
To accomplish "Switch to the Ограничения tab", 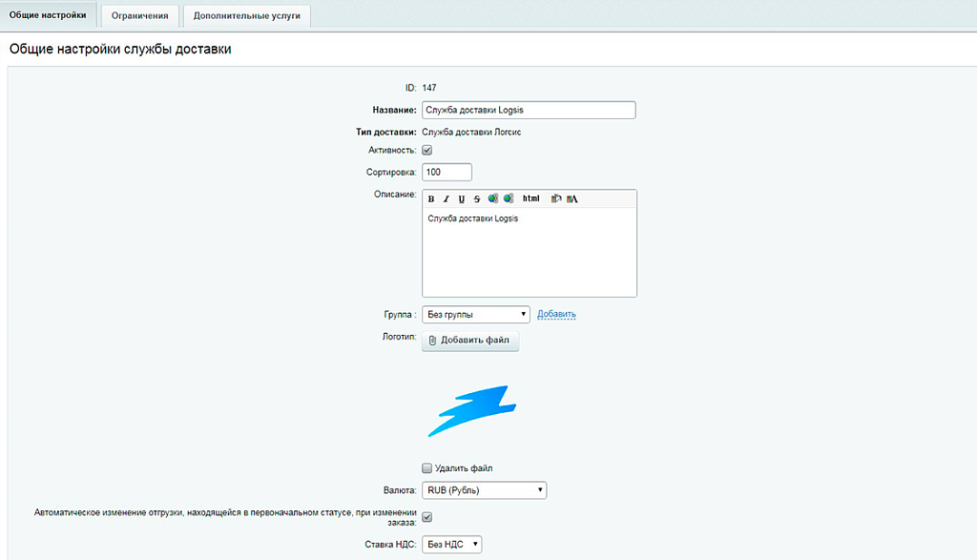I will [x=140, y=15].
